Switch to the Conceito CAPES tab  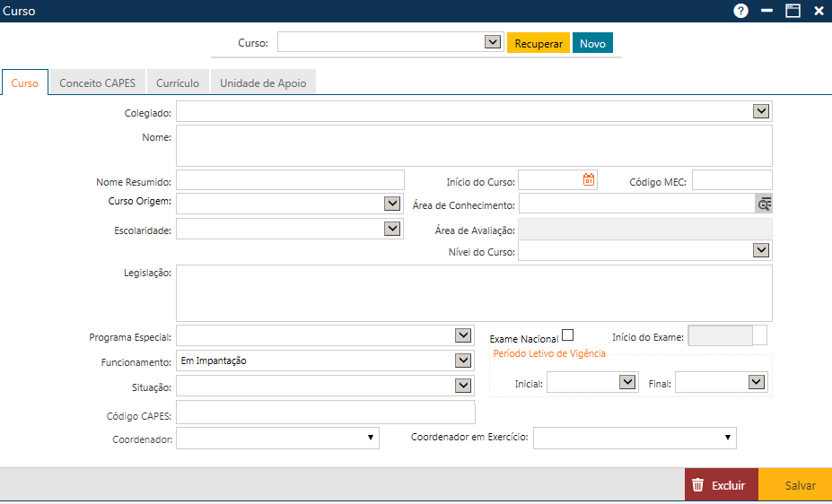click(x=97, y=83)
